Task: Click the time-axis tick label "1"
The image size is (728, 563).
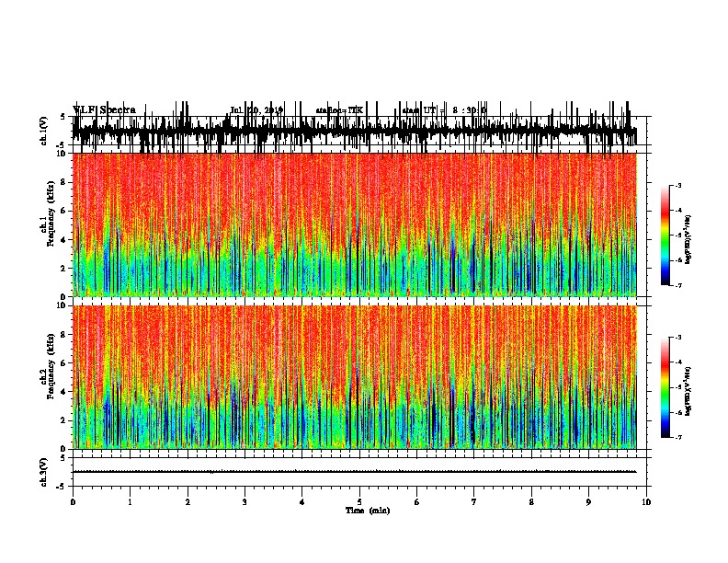Action: [x=130, y=502]
